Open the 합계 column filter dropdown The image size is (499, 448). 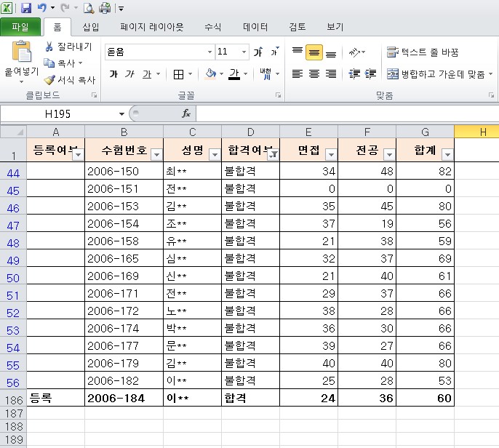coord(448,155)
